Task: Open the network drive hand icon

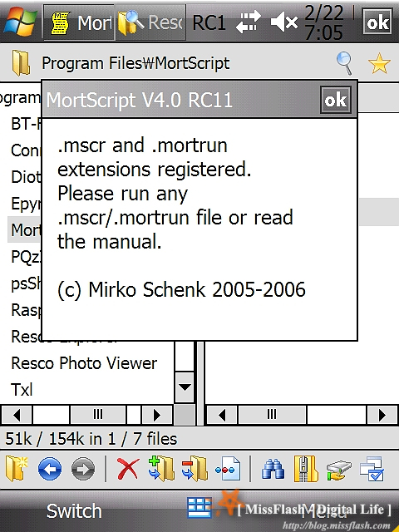Action: (339, 470)
